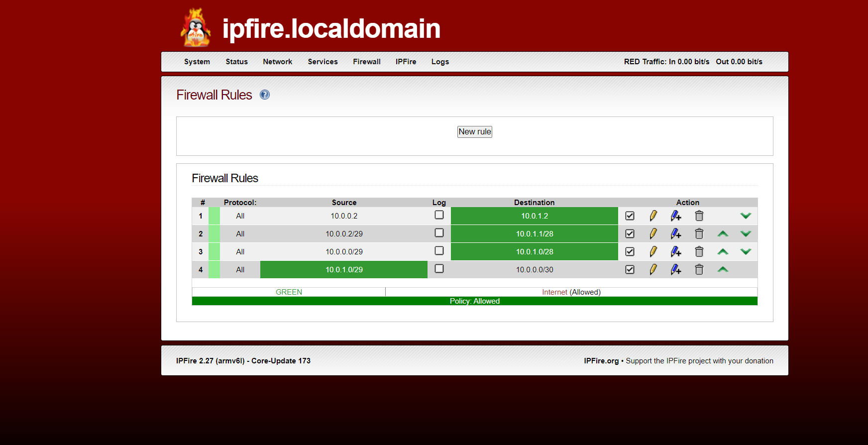The width and height of the screenshot is (868, 445).
Task: Click the RED Traffic indicator
Action: tap(693, 62)
